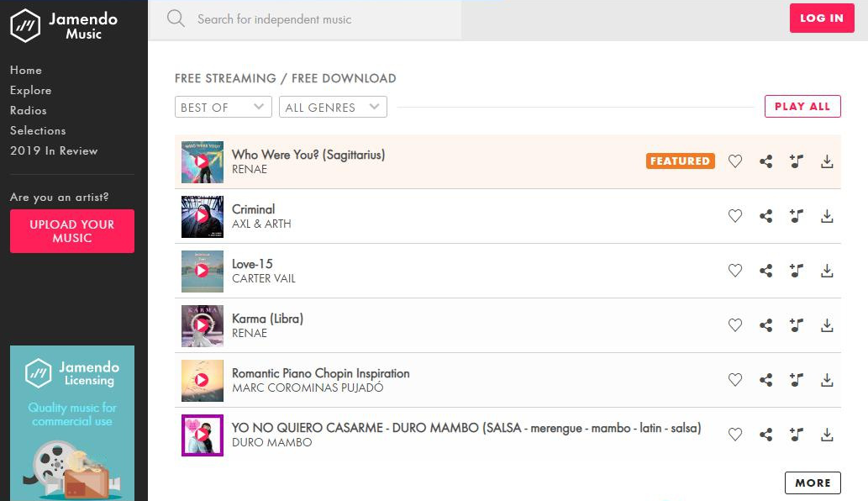
Task: Open the BEST OF dropdown
Action: click(223, 107)
